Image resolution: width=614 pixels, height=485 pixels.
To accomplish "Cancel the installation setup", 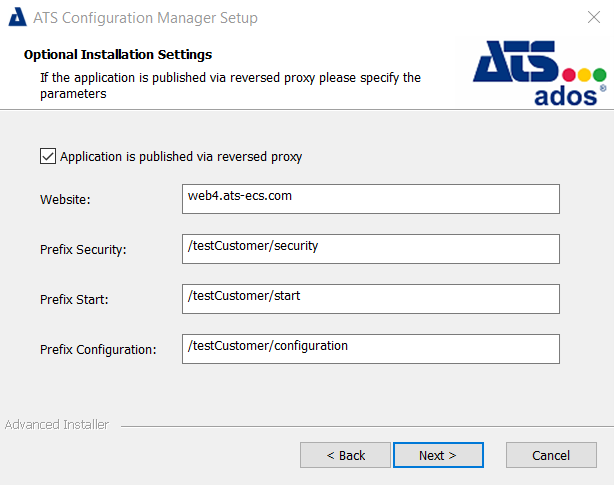I will coord(551,455).
